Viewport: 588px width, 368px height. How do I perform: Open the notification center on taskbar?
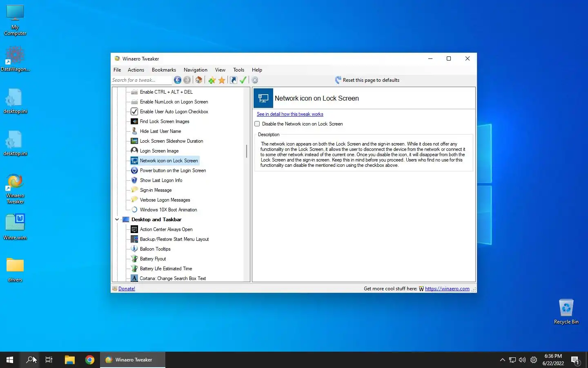point(575,360)
